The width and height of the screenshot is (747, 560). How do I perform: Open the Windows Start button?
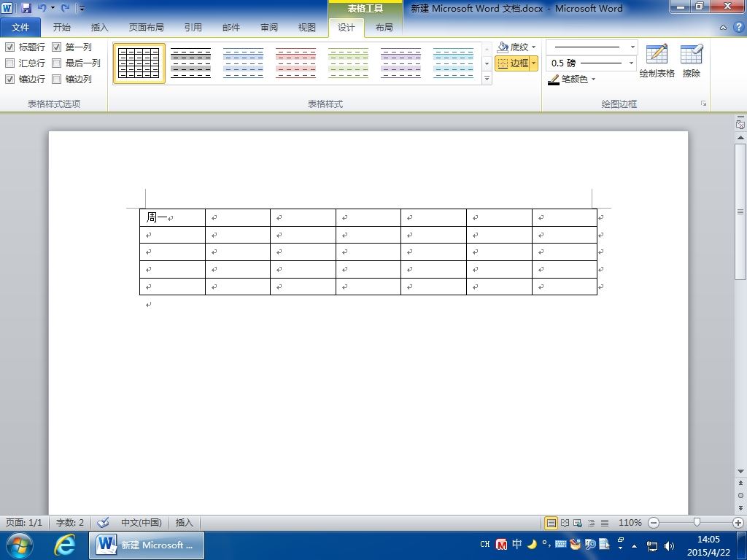19,545
